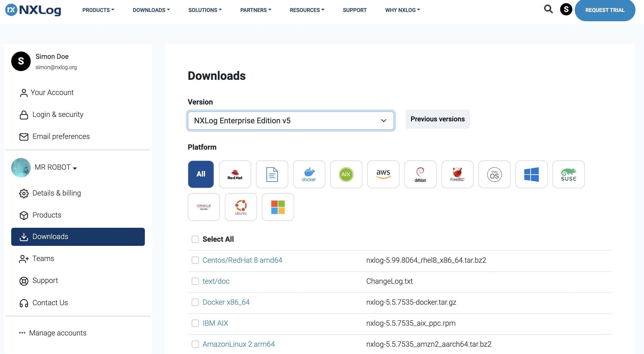Select the Debian platform filter

420,174
